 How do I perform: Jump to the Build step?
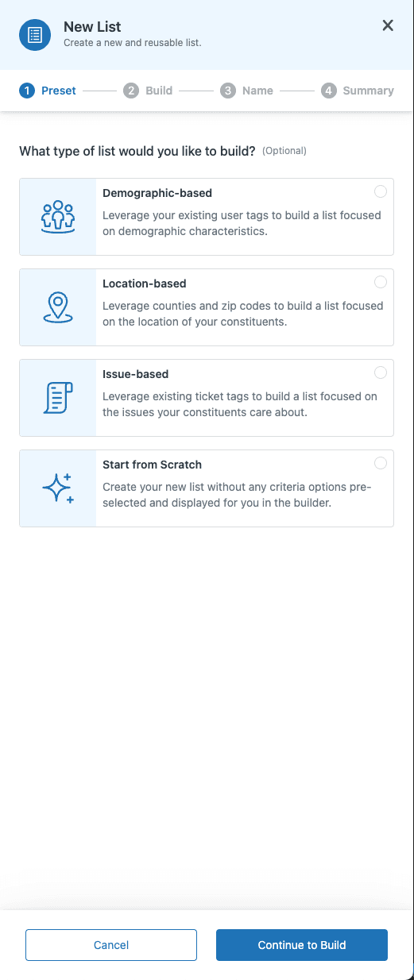click(x=149, y=91)
